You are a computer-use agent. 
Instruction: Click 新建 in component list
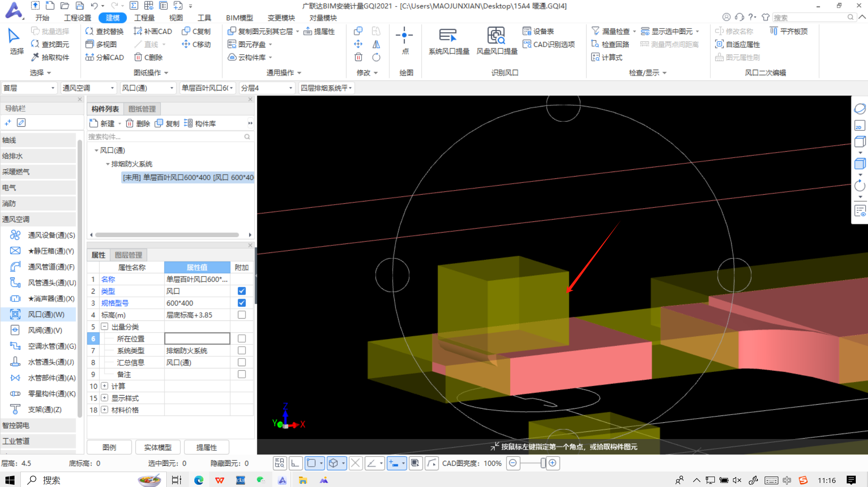point(102,124)
